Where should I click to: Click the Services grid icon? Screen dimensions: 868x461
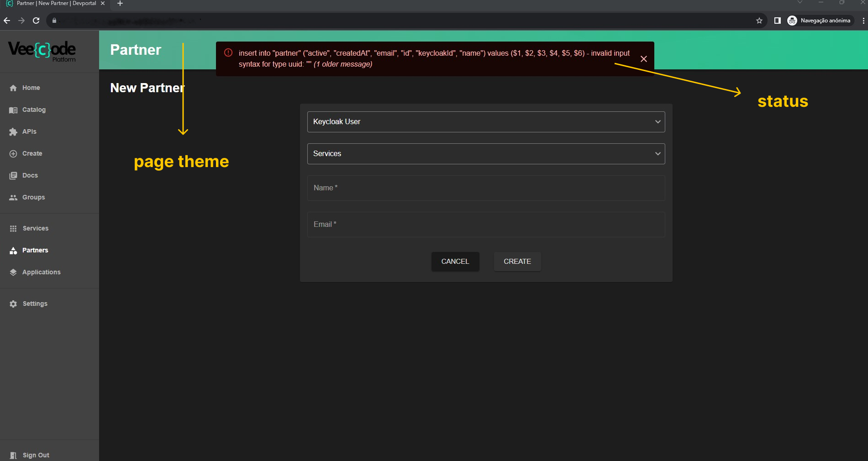13,229
